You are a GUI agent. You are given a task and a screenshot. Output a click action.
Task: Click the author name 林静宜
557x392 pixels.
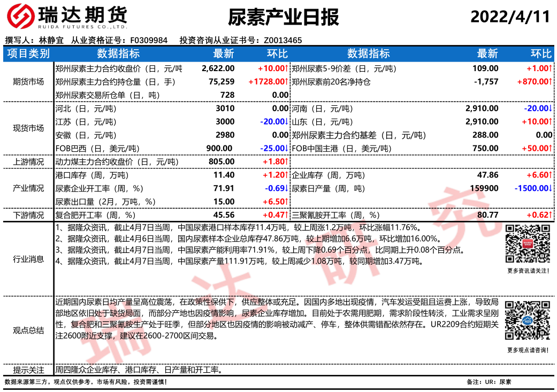point(51,40)
